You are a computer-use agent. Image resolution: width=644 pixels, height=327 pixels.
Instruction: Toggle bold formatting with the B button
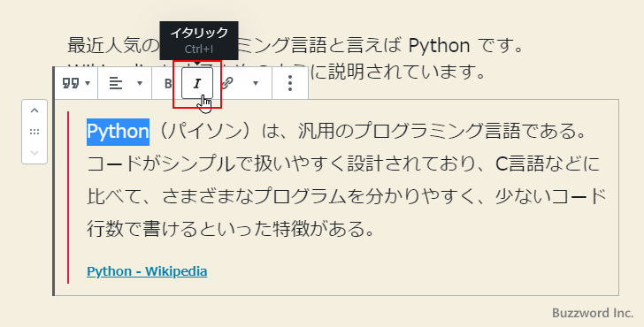click(168, 83)
